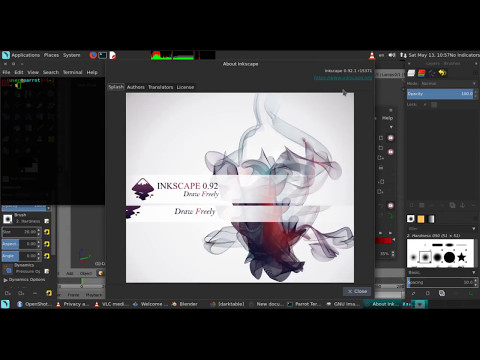Image resolution: width=480 pixels, height=360 pixels.
Task: Expand Dynamics Options section
Action: (x=5, y=280)
